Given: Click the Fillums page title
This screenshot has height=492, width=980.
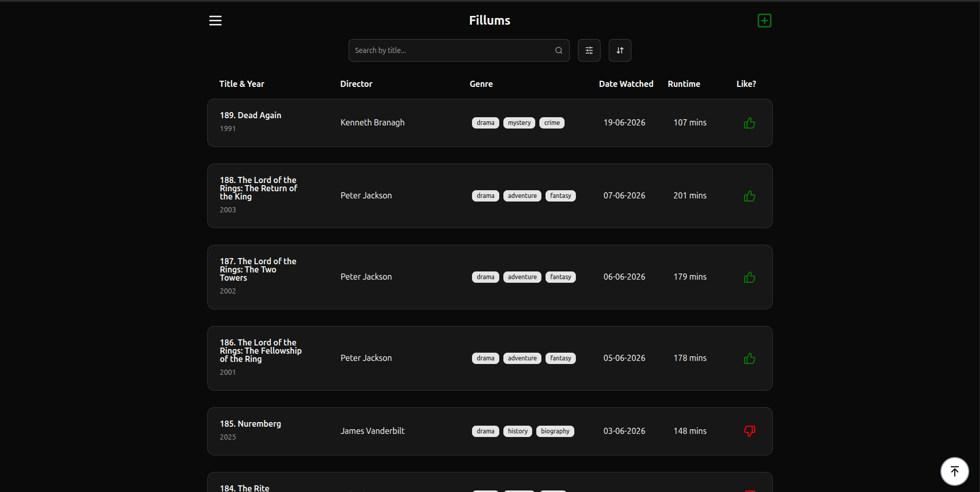Looking at the screenshot, I should pyautogui.click(x=489, y=21).
